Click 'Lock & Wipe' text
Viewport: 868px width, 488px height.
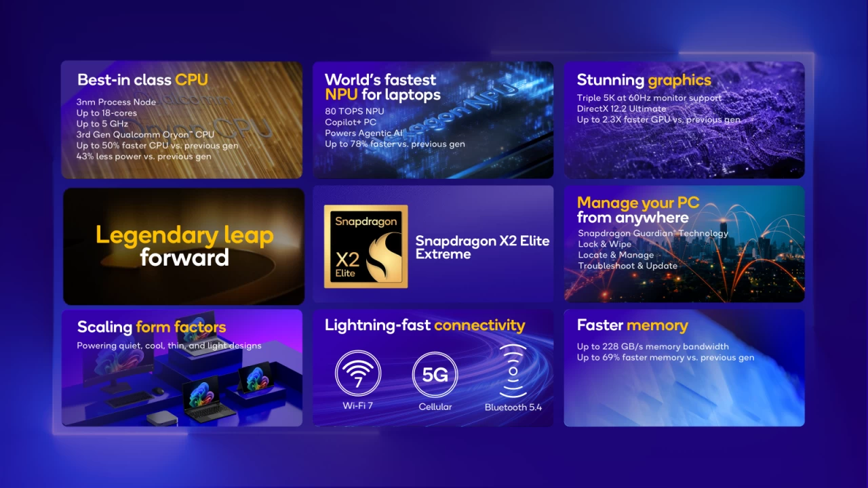(x=605, y=244)
